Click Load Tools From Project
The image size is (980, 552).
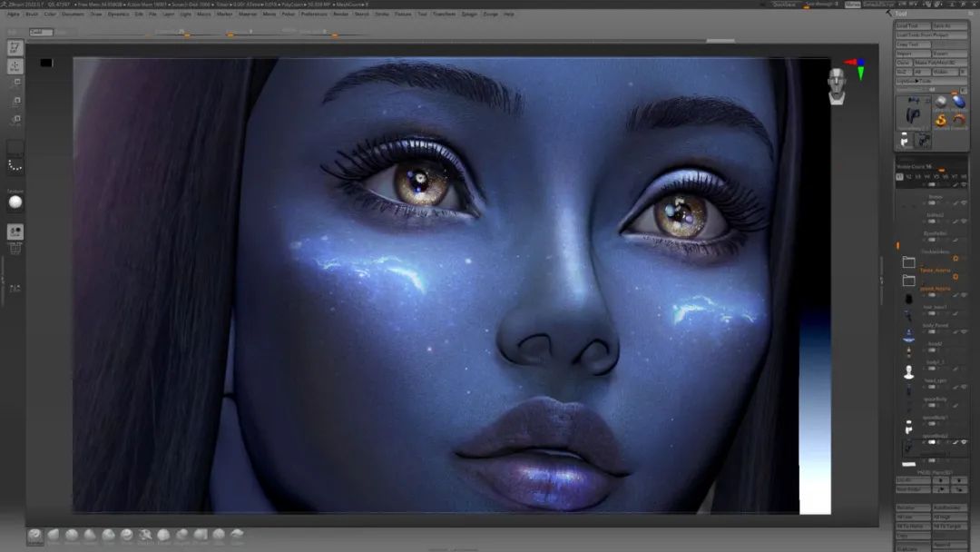click(931, 35)
